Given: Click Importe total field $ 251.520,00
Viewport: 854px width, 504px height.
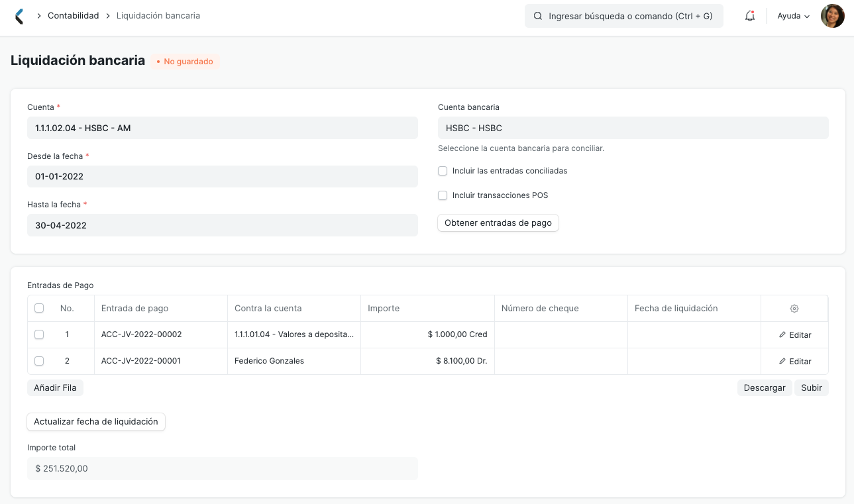Looking at the screenshot, I should [223, 469].
